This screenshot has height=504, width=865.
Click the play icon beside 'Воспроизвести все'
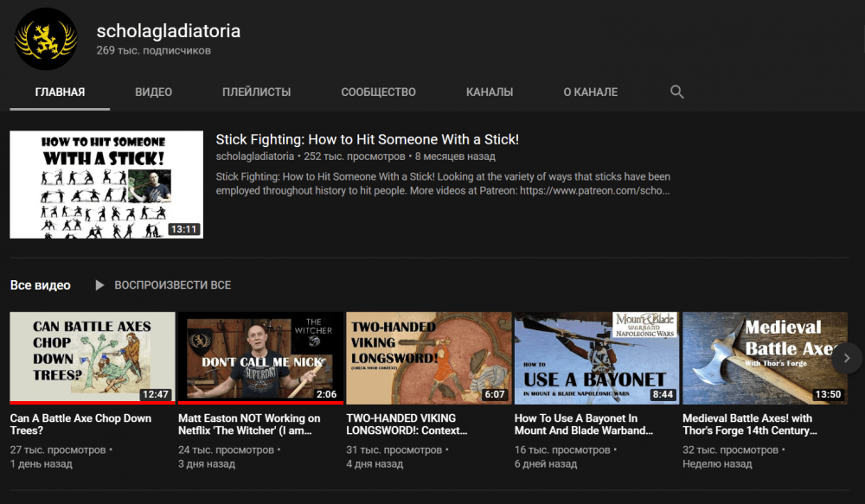point(99,284)
